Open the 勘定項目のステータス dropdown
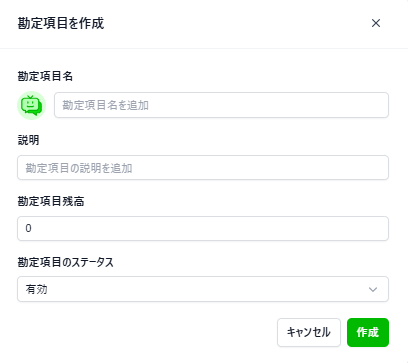The width and height of the screenshot is (408, 363). coord(203,289)
